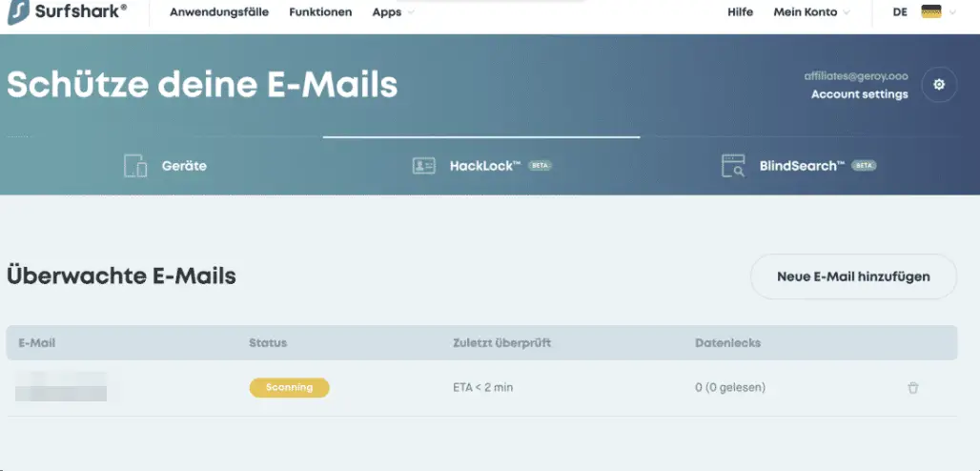The height and width of the screenshot is (471, 980).
Task: Click the Status column header
Action: click(x=268, y=343)
